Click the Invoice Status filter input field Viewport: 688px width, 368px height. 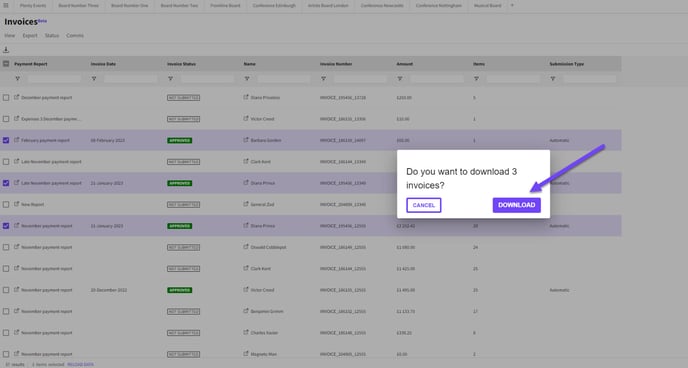coord(207,79)
